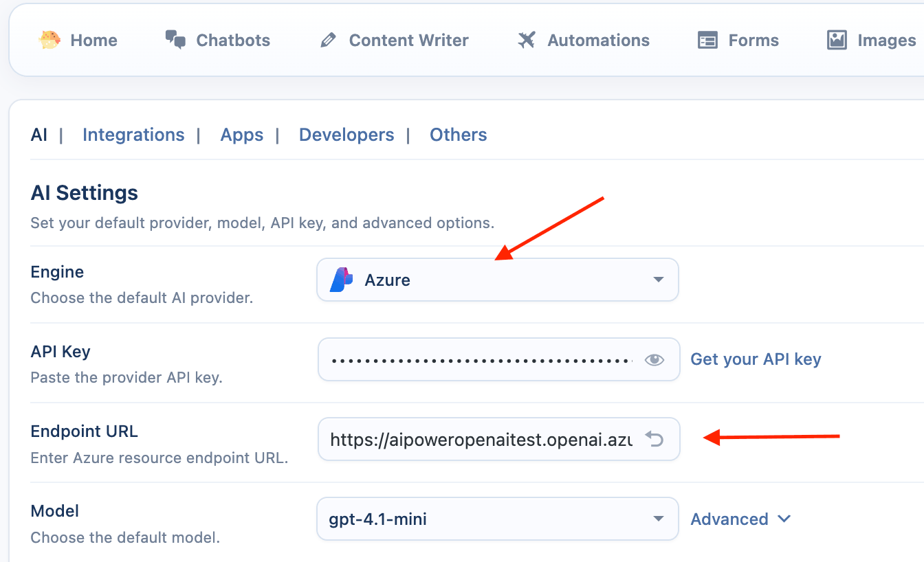
Task: Click the Automations airplane icon
Action: (527, 40)
